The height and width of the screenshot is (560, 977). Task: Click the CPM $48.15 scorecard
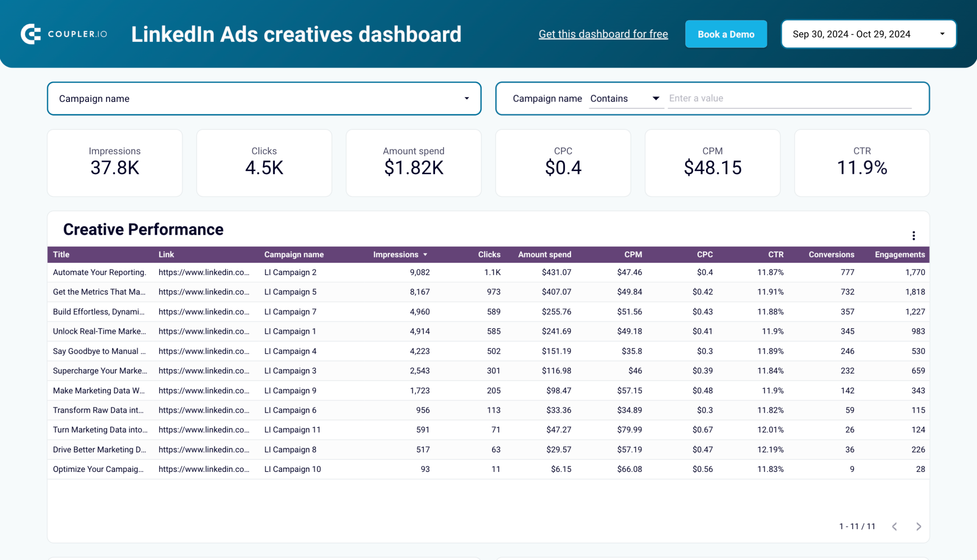click(712, 163)
